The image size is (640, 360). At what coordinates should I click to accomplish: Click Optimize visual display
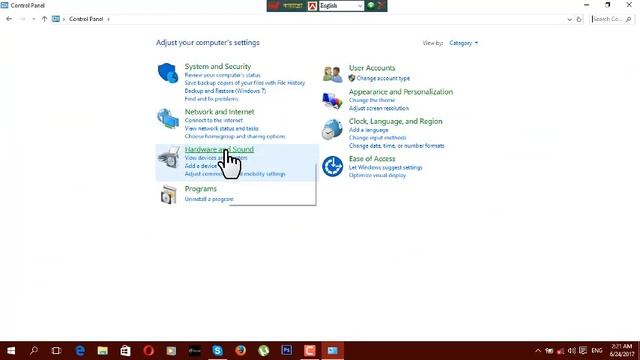(377, 175)
